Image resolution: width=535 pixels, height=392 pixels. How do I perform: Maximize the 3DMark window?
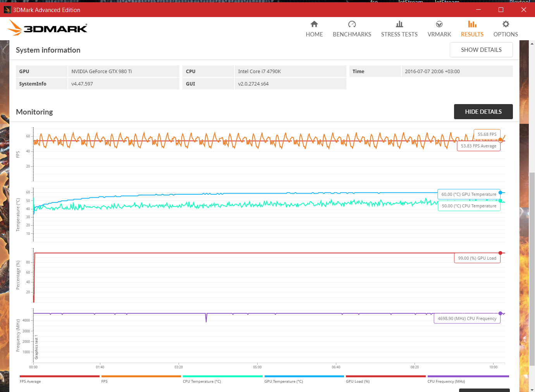(x=501, y=10)
